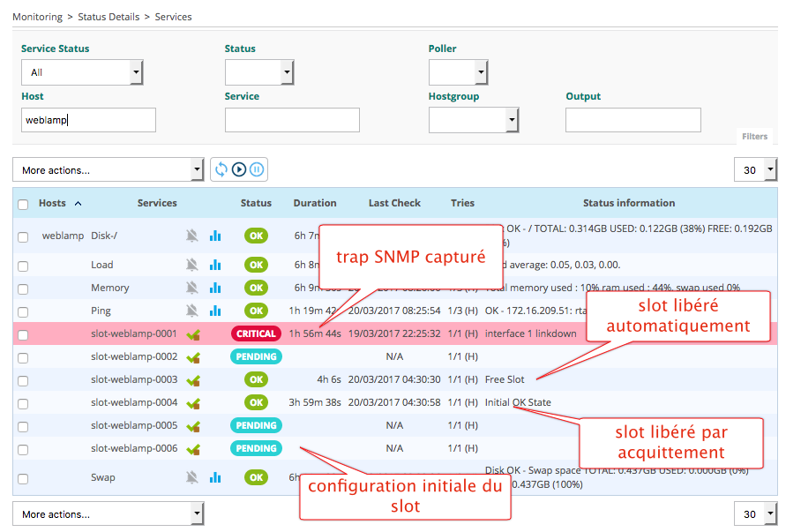Click the muted bell icon for Swap
Viewport: 786px width, 532px height.
pyautogui.click(x=192, y=477)
